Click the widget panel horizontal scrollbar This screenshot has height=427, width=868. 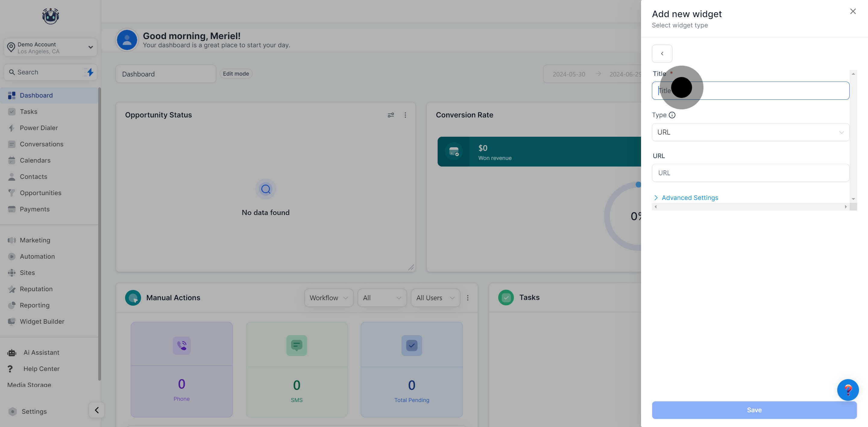point(750,207)
